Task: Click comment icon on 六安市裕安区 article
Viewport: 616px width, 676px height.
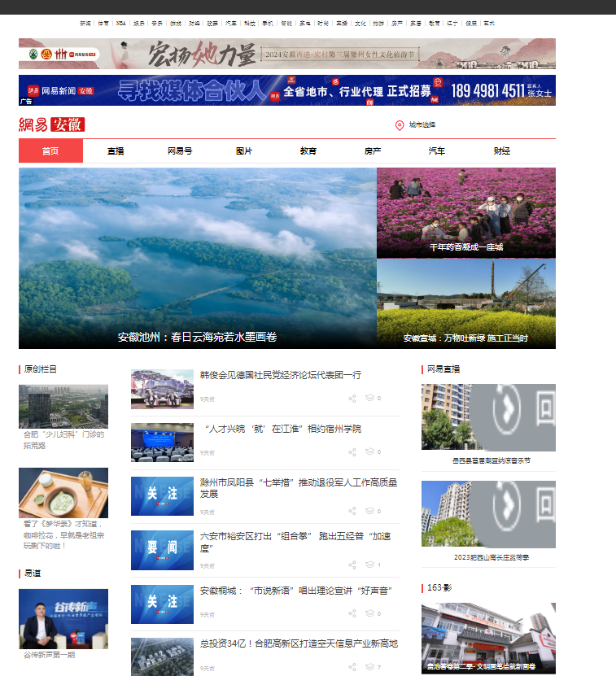Action: pos(369,565)
